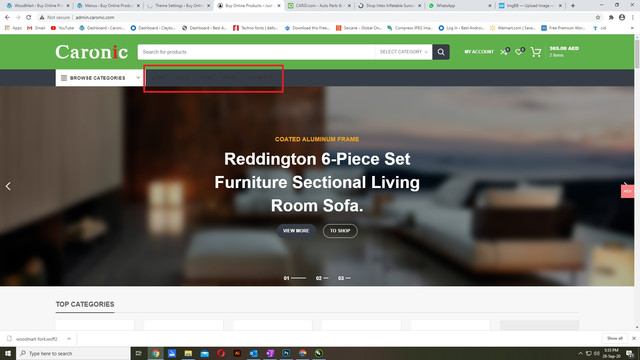The image size is (640, 360).
Task: Switch to WhatsApp browser tab
Action: click(x=460, y=6)
